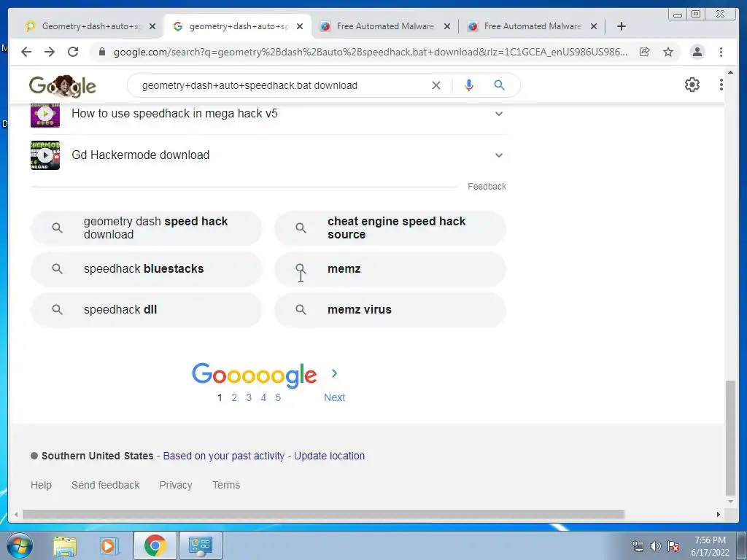Click the taskbar clock showing 7:56 PM
747x560 pixels.
point(710,546)
